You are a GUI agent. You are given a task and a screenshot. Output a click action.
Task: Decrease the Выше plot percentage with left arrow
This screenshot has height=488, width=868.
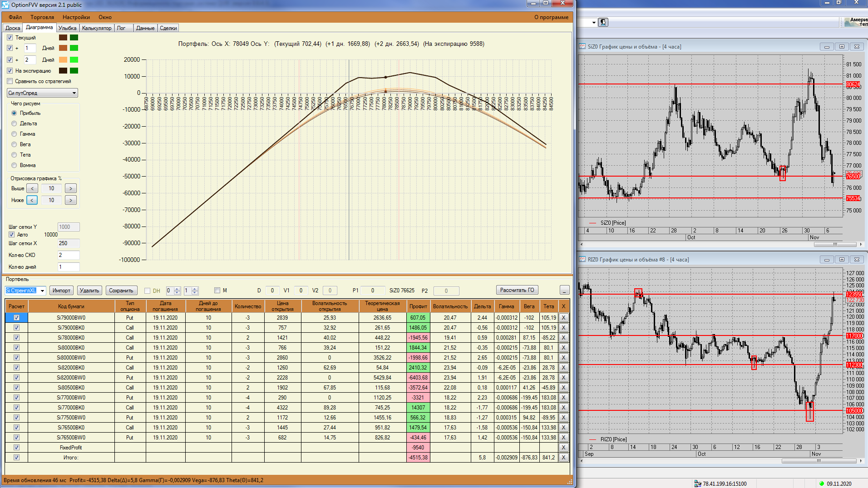coord(32,188)
